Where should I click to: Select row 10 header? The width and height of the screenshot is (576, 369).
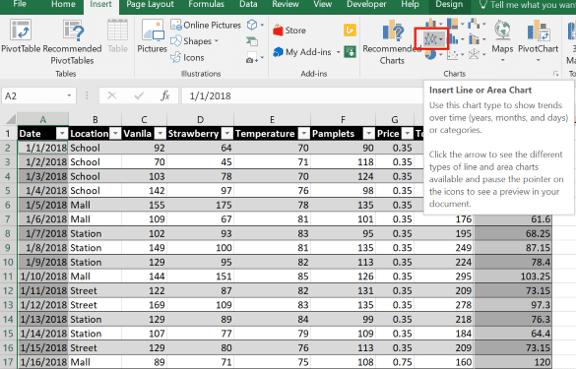(8, 262)
